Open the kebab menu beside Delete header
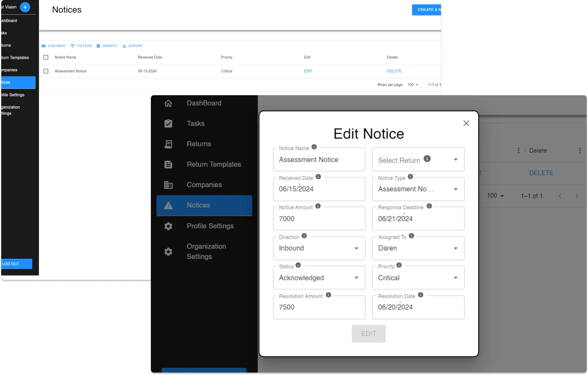 point(519,150)
